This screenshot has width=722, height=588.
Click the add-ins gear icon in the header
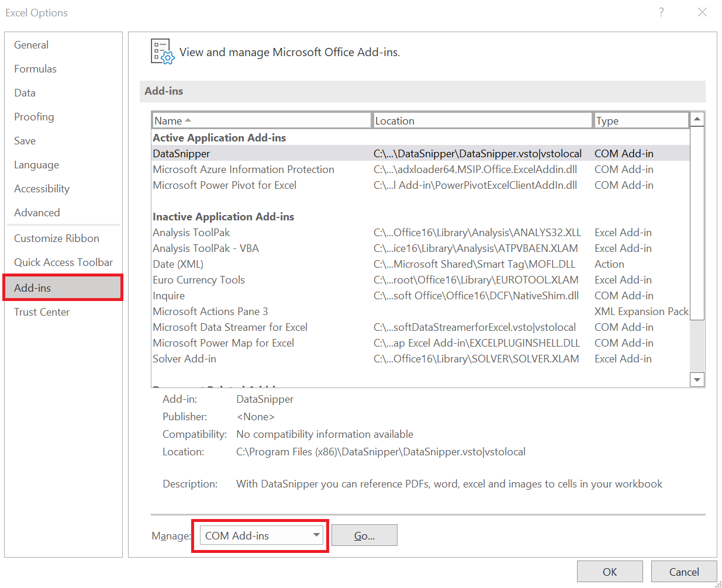tap(163, 51)
